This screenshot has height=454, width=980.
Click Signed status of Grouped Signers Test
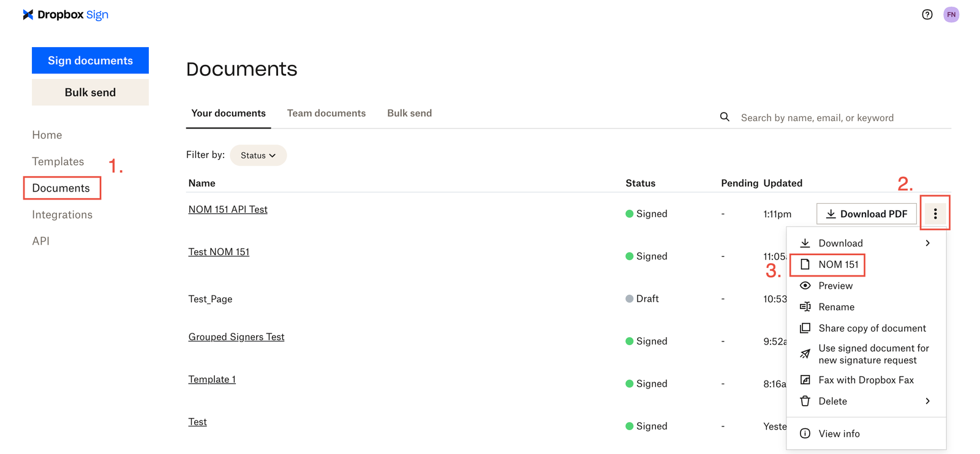click(646, 341)
